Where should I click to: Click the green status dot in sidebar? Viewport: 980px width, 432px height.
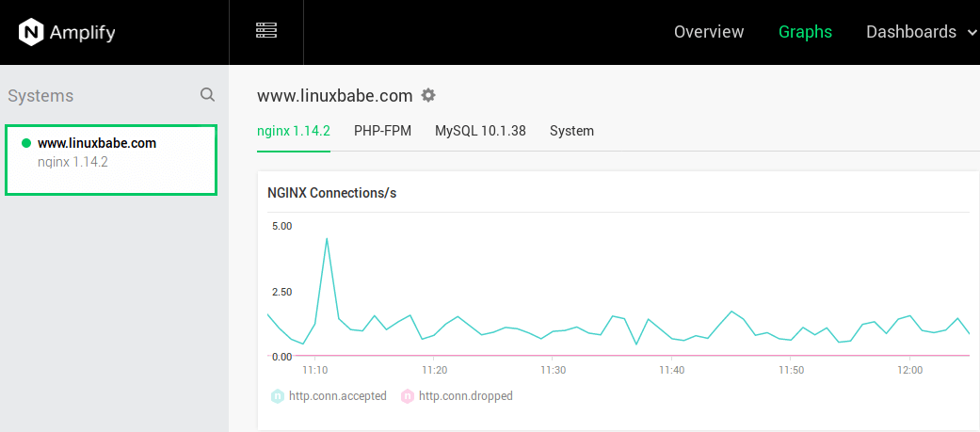tap(26, 143)
